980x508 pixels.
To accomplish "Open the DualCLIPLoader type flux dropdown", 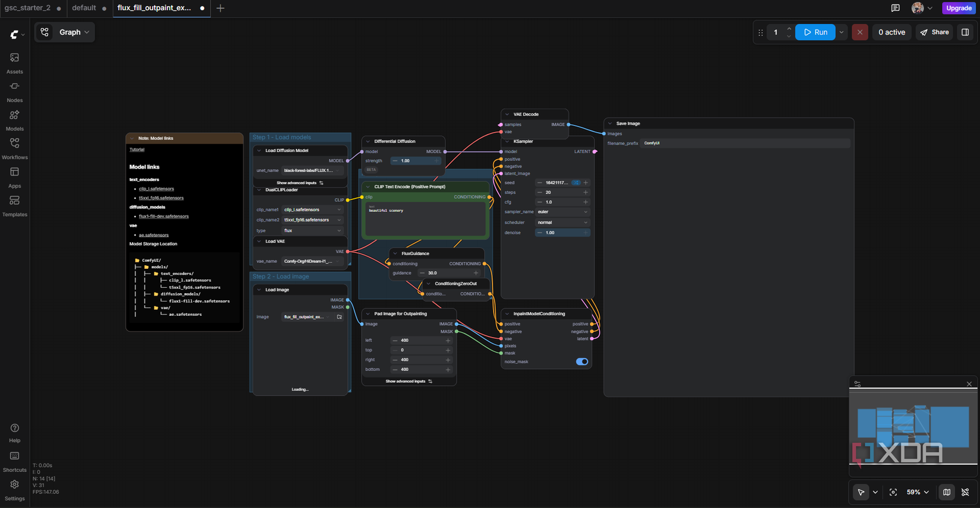I will point(312,230).
